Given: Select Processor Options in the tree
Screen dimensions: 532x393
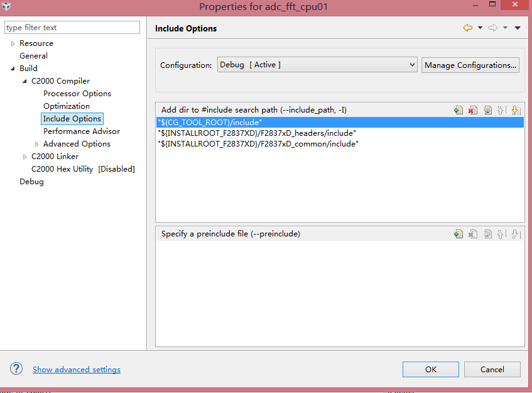Looking at the screenshot, I should pyautogui.click(x=77, y=94).
